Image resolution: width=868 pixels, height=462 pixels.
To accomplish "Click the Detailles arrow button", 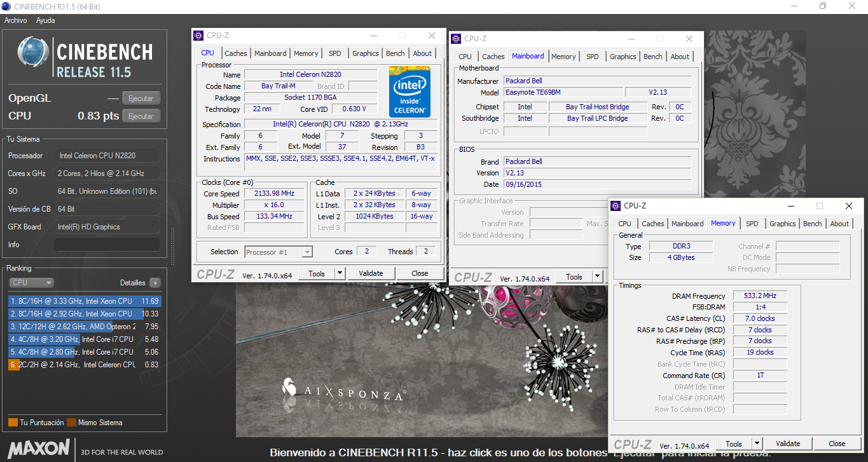I will 155,283.
